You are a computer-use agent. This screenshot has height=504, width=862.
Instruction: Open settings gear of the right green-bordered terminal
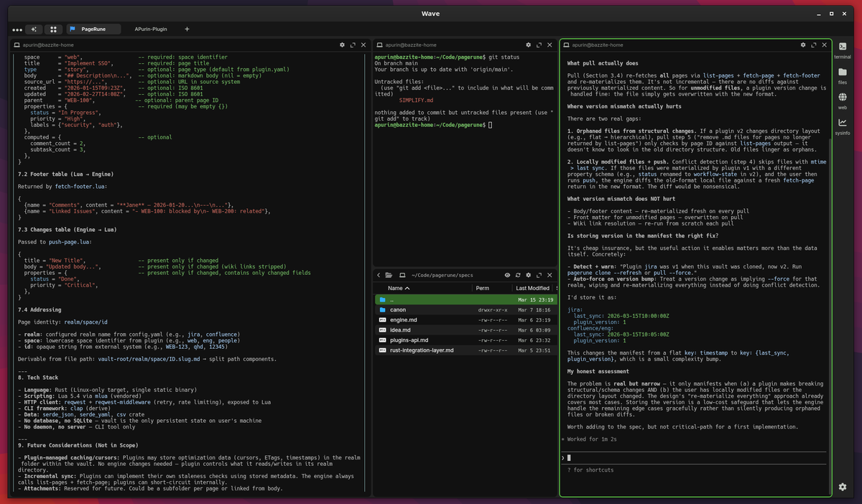(804, 45)
